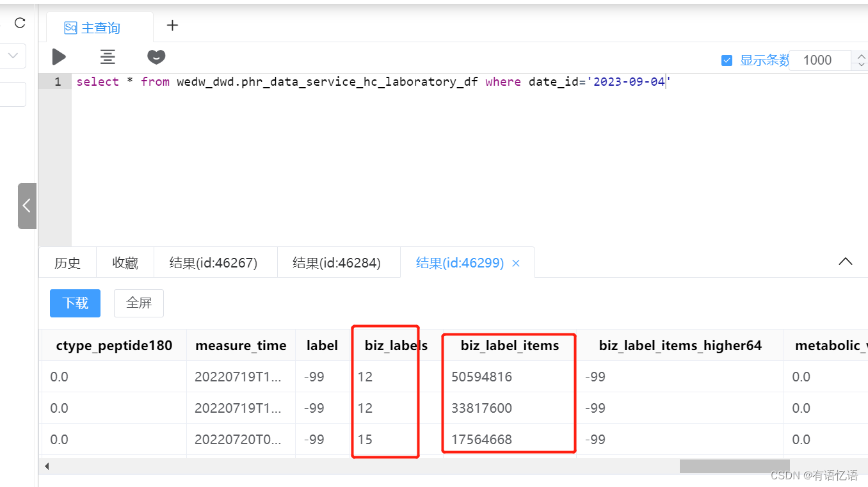Click the biz_label_items column header

pyautogui.click(x=510, y=346)
